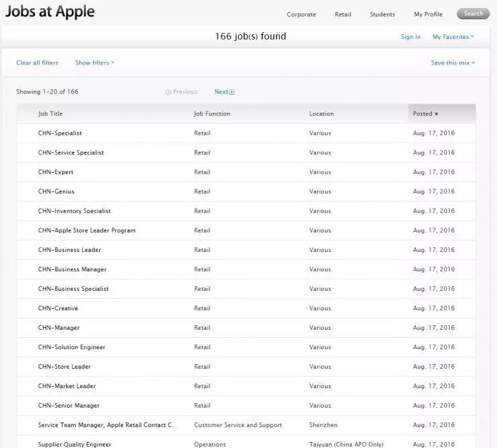Open the CHN-Business Manager job
Screen dimensions: 497x448
coord(73,269)
